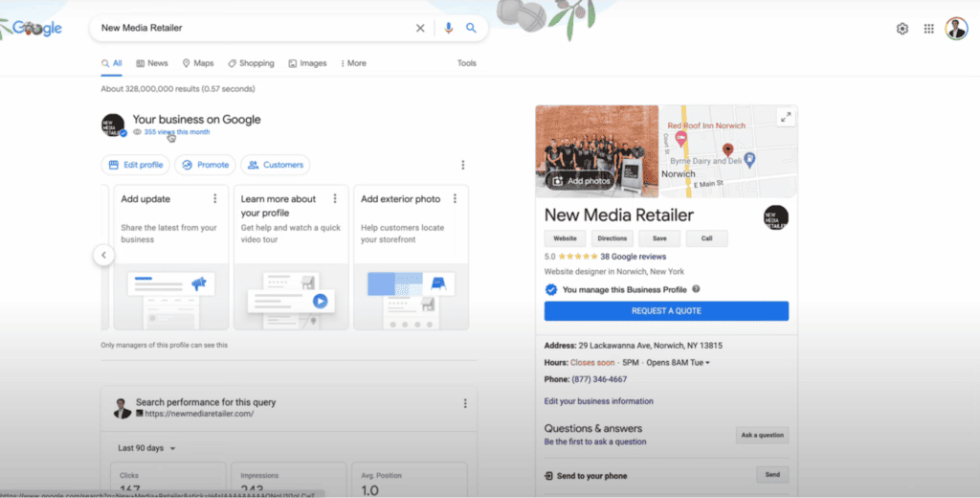980x498 pixels.
Task: Open Search performance card three-dot menu
Action: tap(465, 403)
